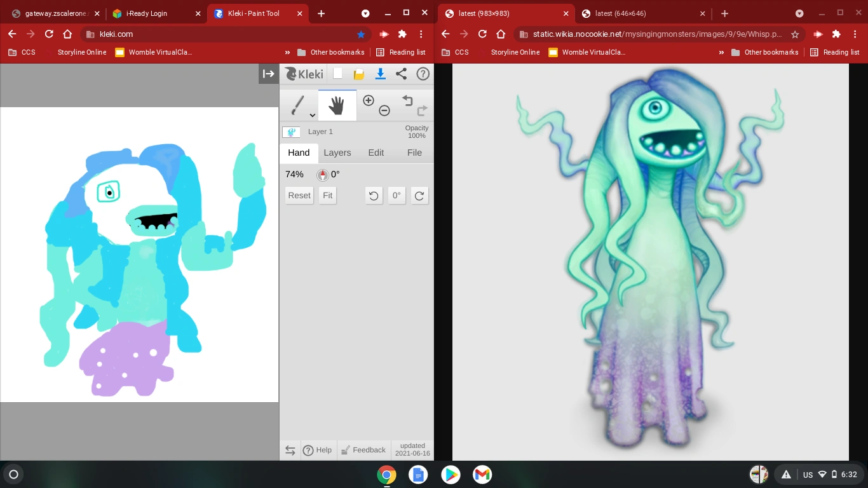Adjust the canvas rotation angle wheel
The height and width of the screenshot is (488, 868).
(323, 175)
